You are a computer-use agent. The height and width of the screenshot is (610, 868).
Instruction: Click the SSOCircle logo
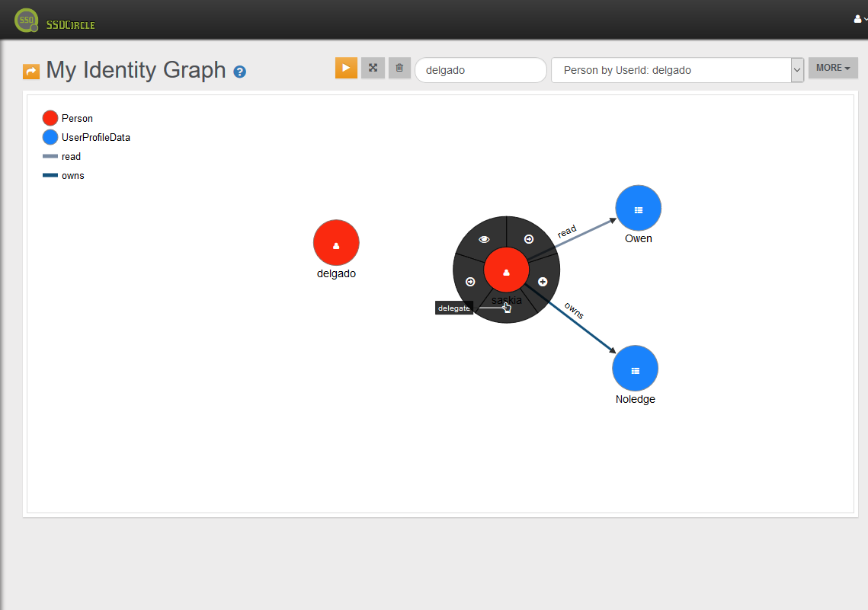click(x=54, y=21)
